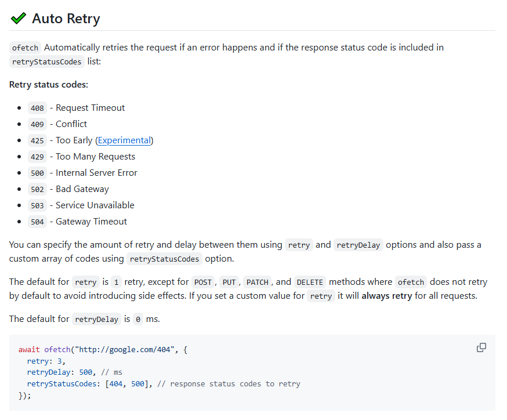Select the 408 status code badge
507x420 pixels.
37,108
